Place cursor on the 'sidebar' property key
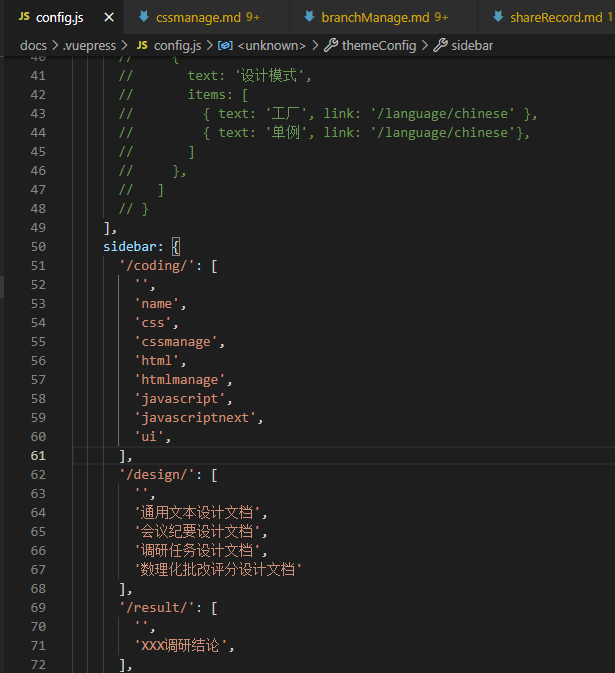Screen dimensions: 615x673 click(x=130, y=247)
